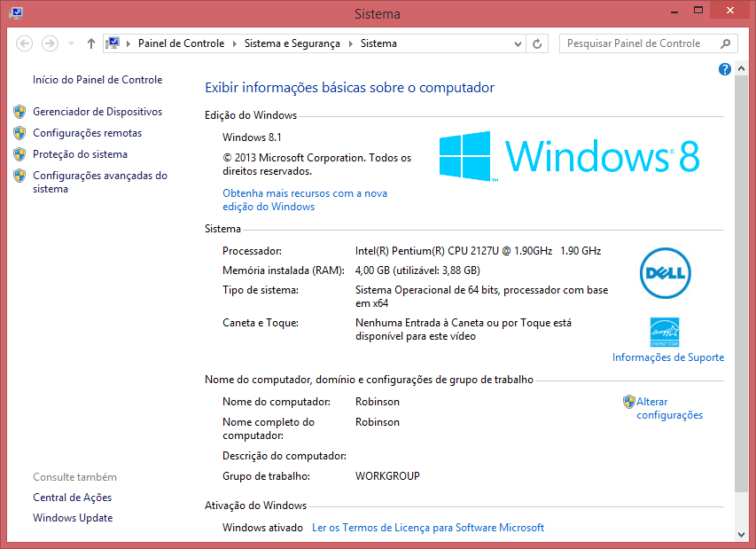The width and height of the screenshot is (756, 549).
Task: Click the vertical scrollbar thumb
Action: (741, 284)
